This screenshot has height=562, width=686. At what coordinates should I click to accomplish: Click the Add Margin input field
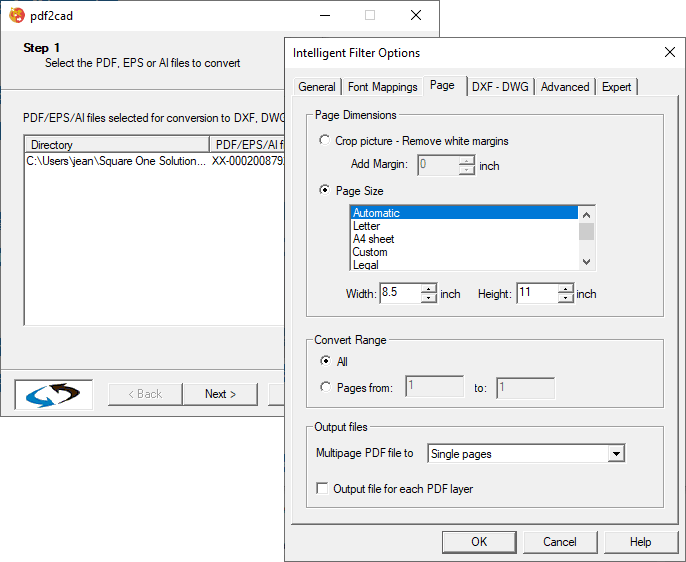tap(438, 165)
